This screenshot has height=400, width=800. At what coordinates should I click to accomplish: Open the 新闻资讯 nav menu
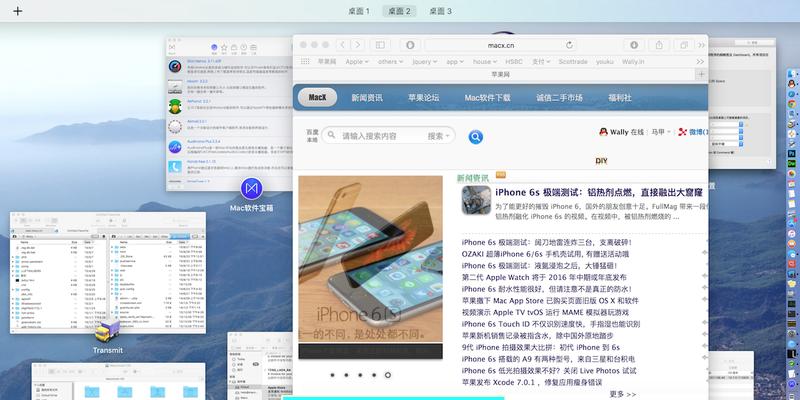(367, 97)
